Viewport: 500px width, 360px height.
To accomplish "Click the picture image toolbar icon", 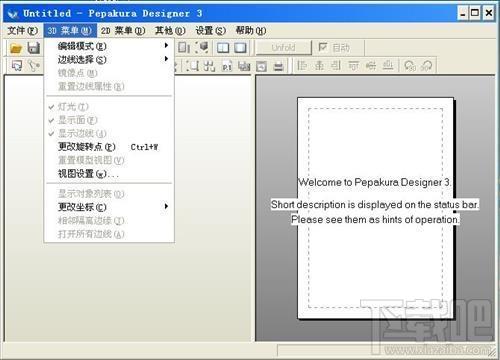I will click(x=244, y=66).
